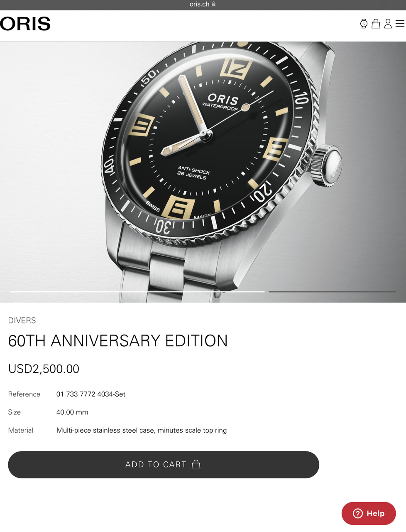This screenshot has width=406, height=532.
Task: Open the shopping bag in the header
Action: tap(376, 24)
